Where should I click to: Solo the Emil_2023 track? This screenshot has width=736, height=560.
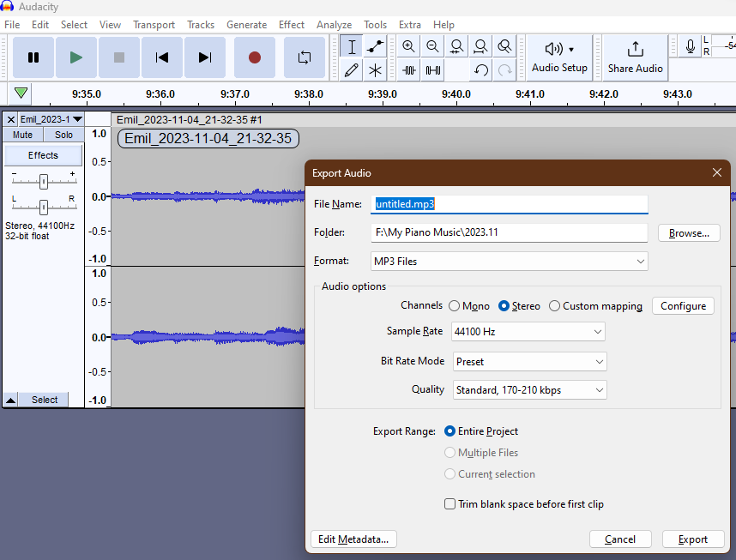63,135
